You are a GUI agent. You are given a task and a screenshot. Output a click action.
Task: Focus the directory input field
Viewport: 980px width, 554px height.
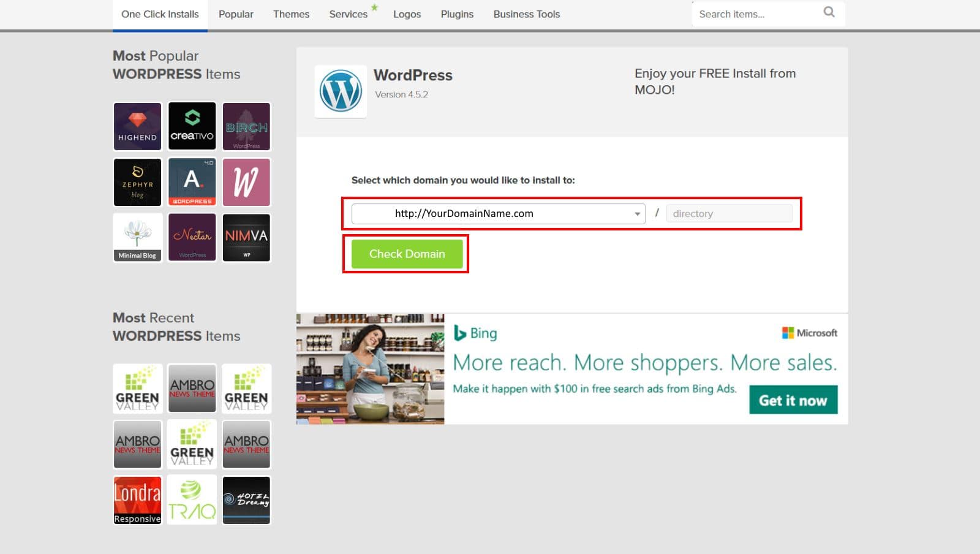pos(729,214)
